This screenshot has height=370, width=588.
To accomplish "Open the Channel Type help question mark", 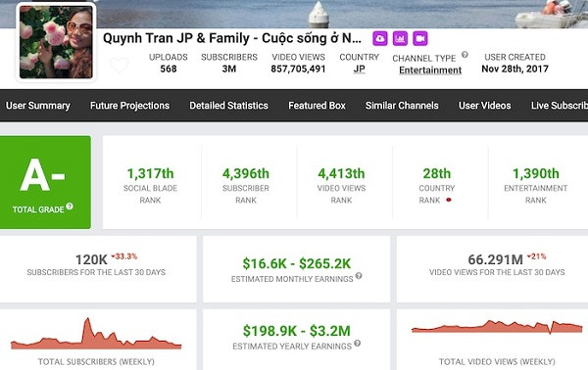I will (x=465, y=55).
